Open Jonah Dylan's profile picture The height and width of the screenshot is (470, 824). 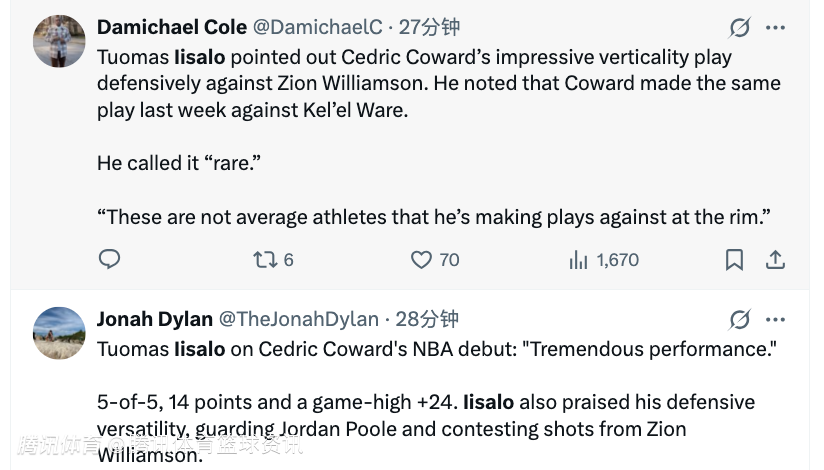tap(60, 333)
